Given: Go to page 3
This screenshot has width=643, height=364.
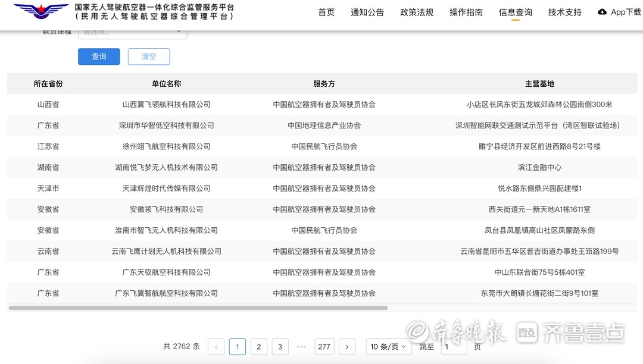Looking at the screenshot, I should coord(280,347).
